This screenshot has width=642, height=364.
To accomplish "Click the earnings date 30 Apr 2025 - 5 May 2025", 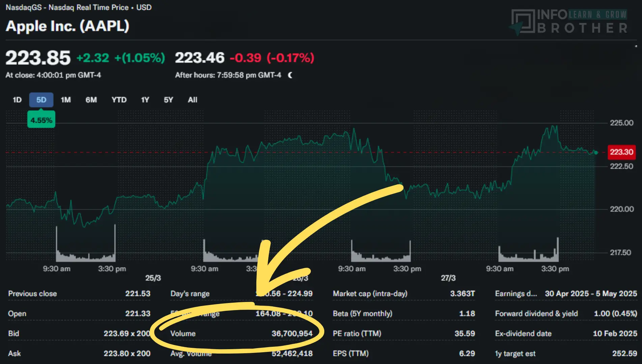I will pos(591,294).
